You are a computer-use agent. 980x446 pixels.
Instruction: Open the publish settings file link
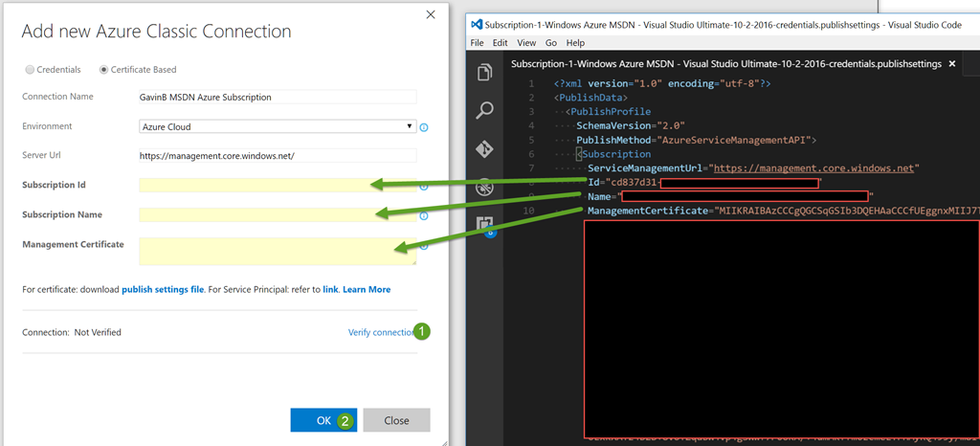point(163,289)
